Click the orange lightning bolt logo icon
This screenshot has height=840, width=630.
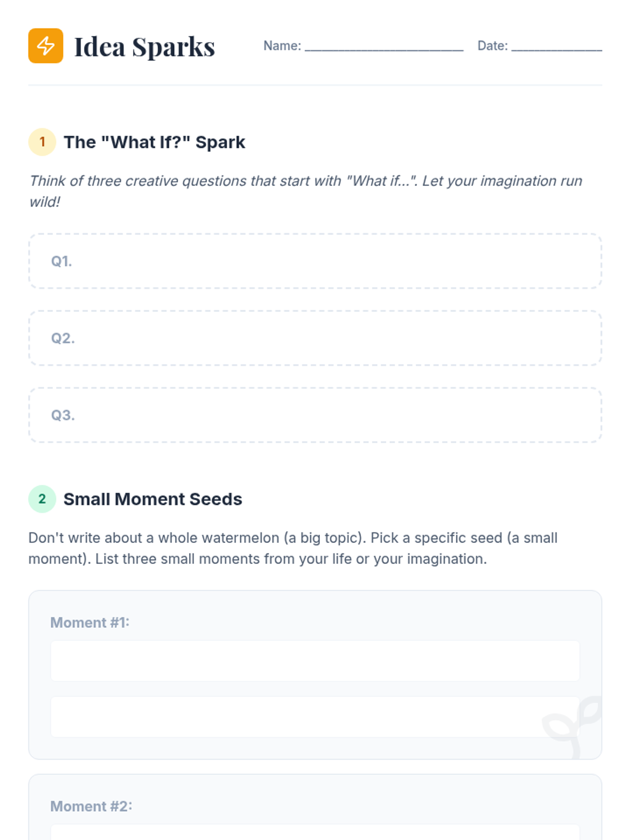[x=46, y=46]
